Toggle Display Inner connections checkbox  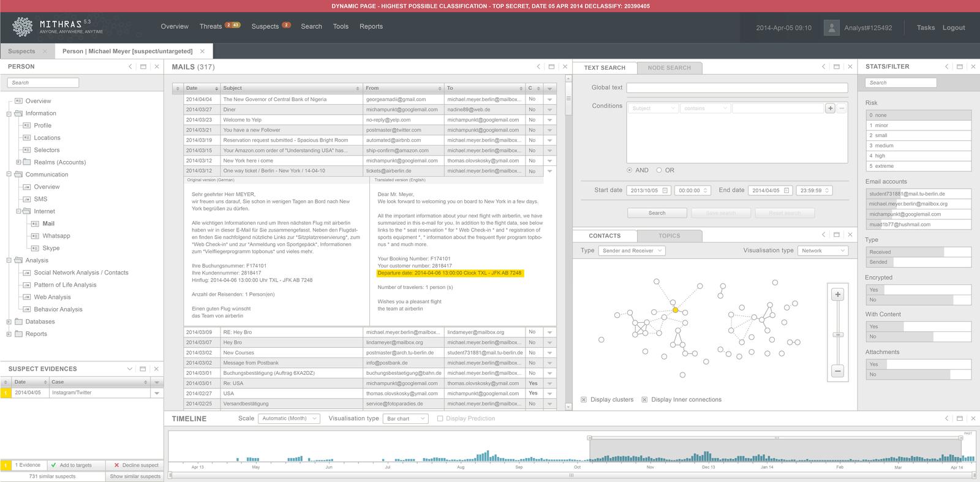[x=644, y=399]
